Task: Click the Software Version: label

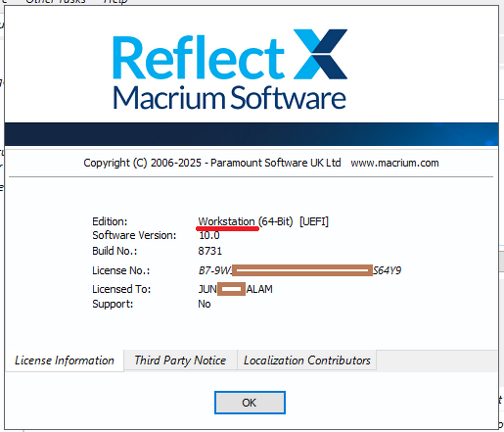Action: (134, 235)
